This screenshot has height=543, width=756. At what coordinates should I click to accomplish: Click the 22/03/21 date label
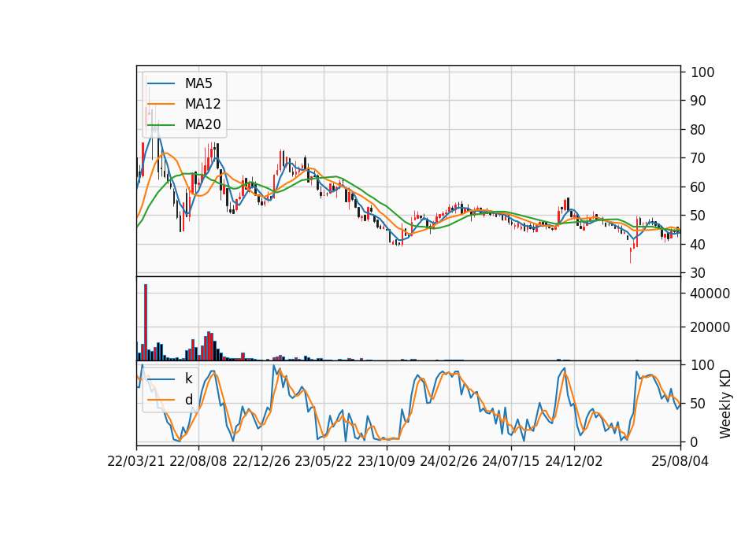[136, 461]
